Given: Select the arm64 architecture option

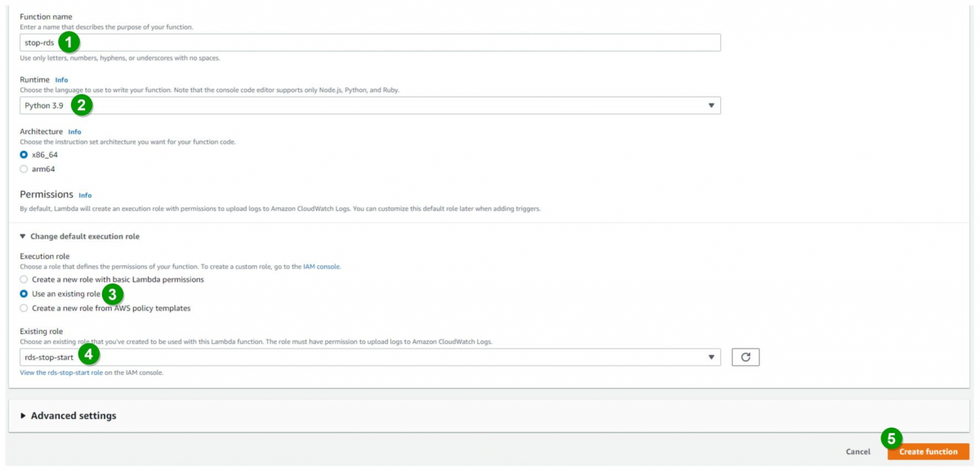Looking at the screenshot, I should click(24, 169).
